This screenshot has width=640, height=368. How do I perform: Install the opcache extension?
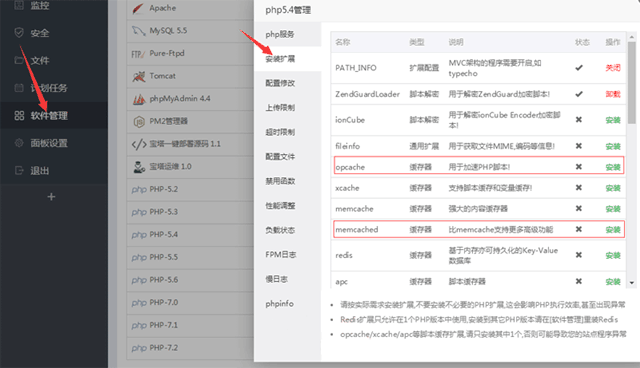tap(613, 167)
